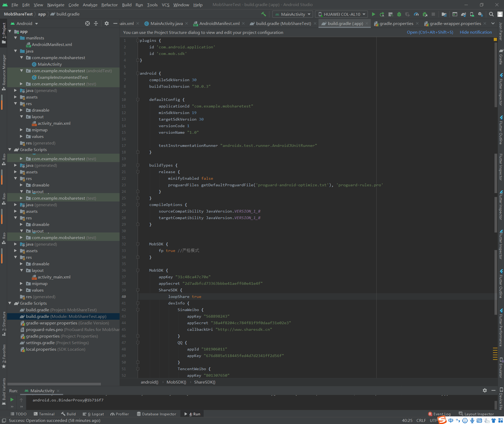Screen dimensions: 504x424
Task: Hide the project panel with minus icon
Action: coord(115,23)
